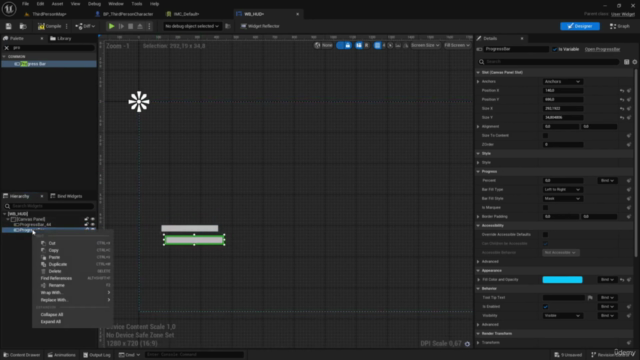Open the Visibility dropdown
This screenshot has height=360, width=640.
tap(562, 316)
